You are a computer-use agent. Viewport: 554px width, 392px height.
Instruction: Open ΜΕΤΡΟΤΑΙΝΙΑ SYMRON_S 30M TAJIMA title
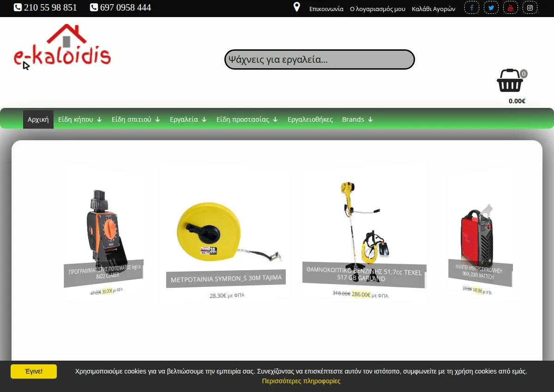[226, 279]
